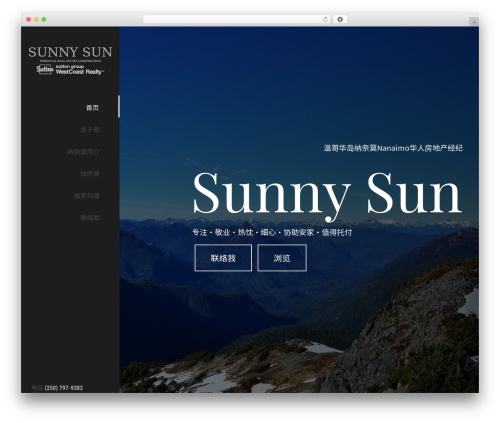Minimize window using the yellow button
The width and height of the screenshot is (500, 423).
point(36,20)
